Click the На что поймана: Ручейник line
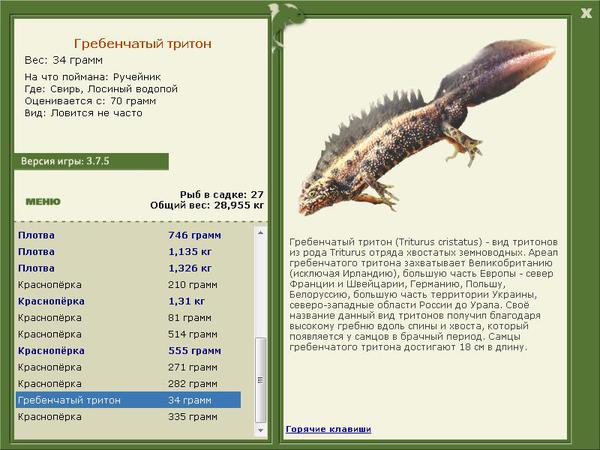This screenshot has height=450, width=600. point(93,77)
